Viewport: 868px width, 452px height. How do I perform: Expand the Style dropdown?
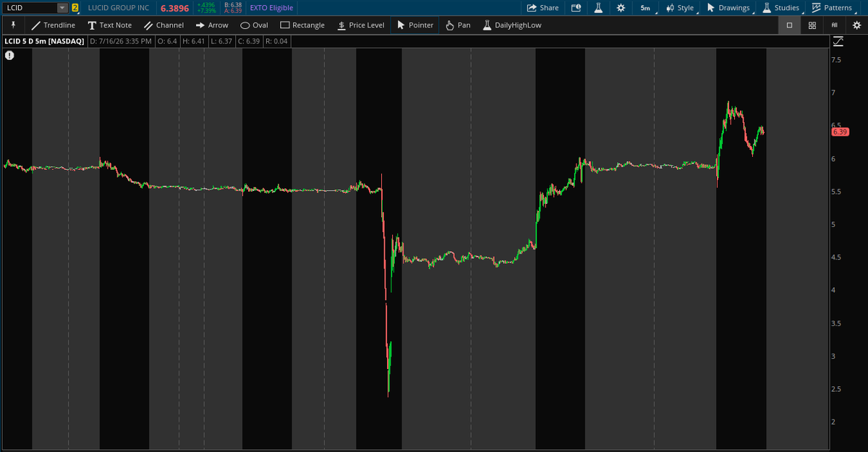(680, 8)
